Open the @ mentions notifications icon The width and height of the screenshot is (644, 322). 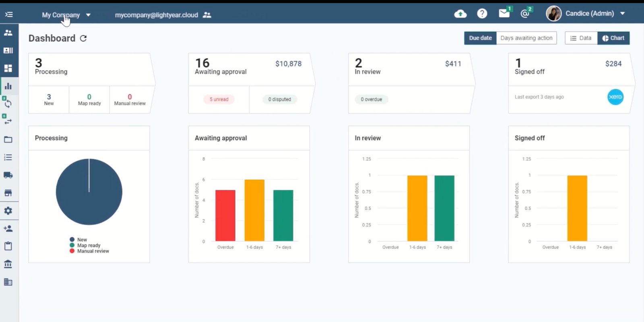click(x=525, y=14)
